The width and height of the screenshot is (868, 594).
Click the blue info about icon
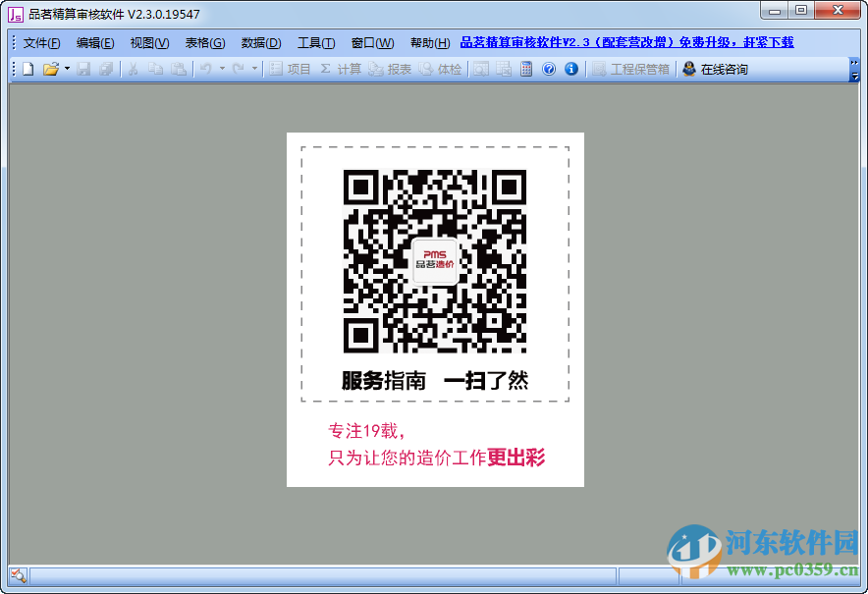pyautogui.click(x=571, y=69)
